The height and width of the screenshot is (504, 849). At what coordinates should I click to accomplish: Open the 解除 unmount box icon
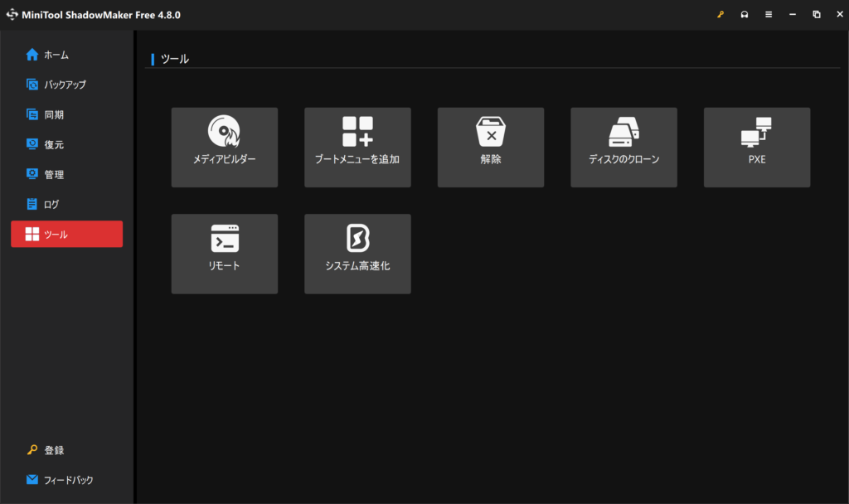point(490,132)
